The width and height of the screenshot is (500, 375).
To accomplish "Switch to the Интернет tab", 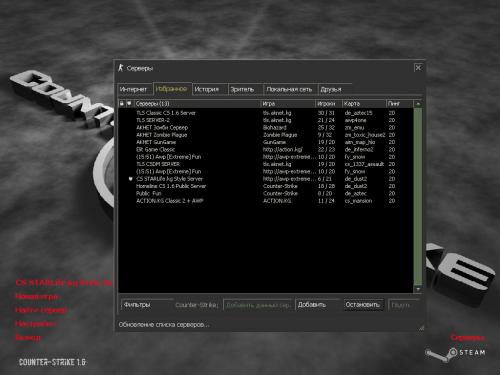I will (134, 89).
